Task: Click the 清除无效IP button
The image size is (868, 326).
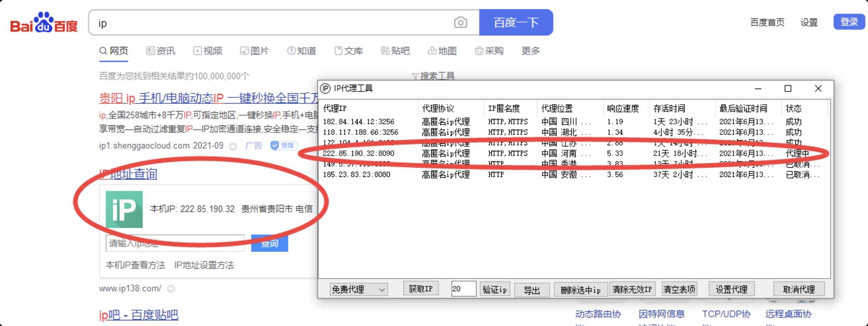Action: pyautogui.click(x=632, y=289)
